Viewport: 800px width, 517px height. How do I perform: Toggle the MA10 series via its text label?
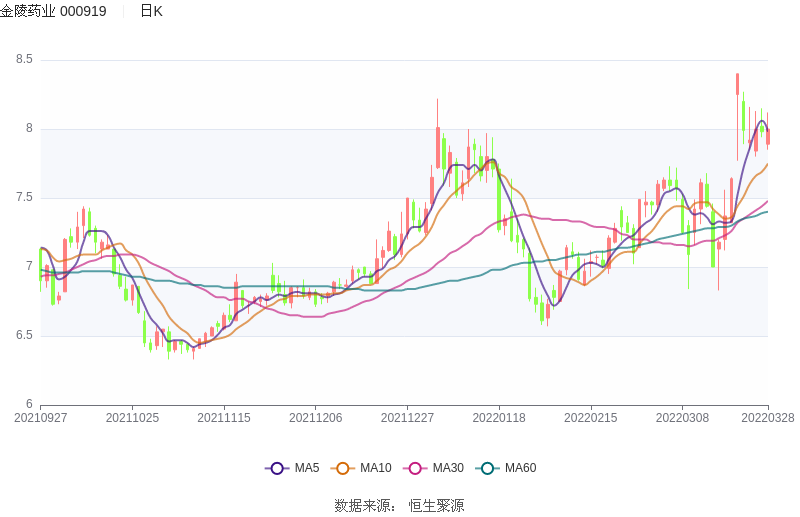click(x=375, y=468)
